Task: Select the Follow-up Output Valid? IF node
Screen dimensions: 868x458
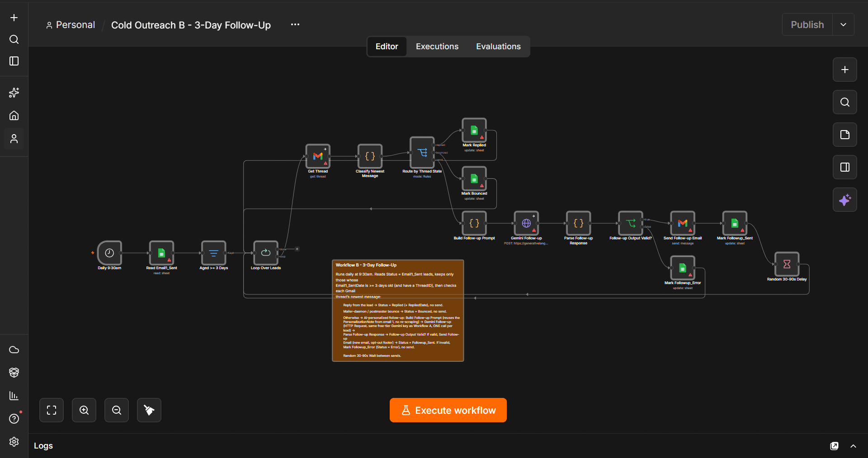Action: click(x=631, y=223)
